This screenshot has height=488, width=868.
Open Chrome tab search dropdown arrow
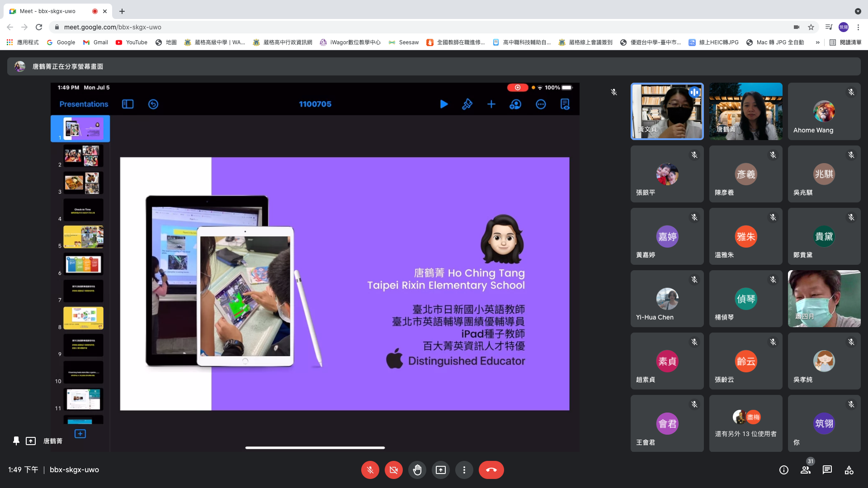coord(858,11)
